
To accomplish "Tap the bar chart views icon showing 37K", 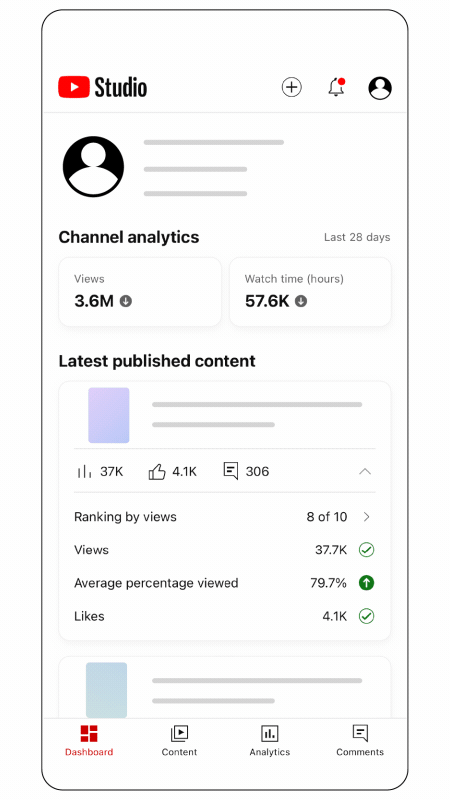I will pyautogui.click(x=84, y=471).
